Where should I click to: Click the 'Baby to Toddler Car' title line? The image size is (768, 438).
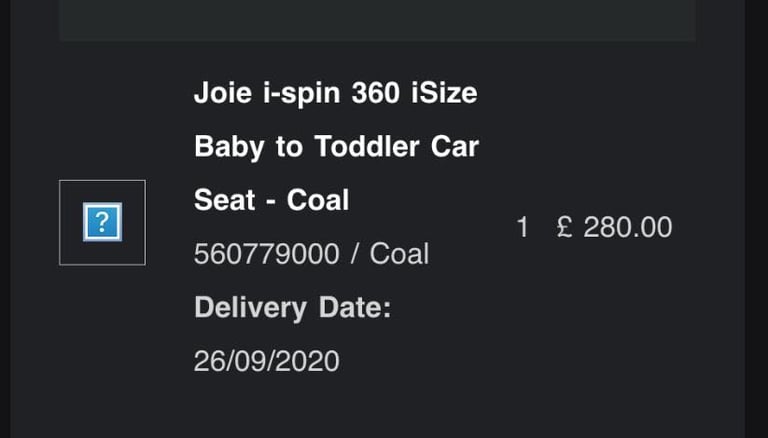tap(336, 148)
